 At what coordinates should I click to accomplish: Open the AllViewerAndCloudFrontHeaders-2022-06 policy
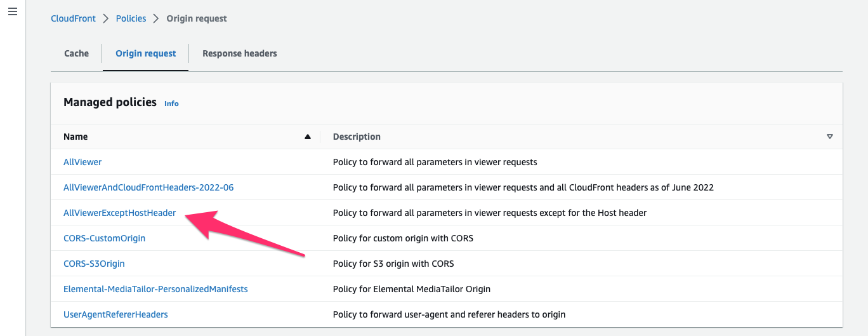tap(148, 187)
